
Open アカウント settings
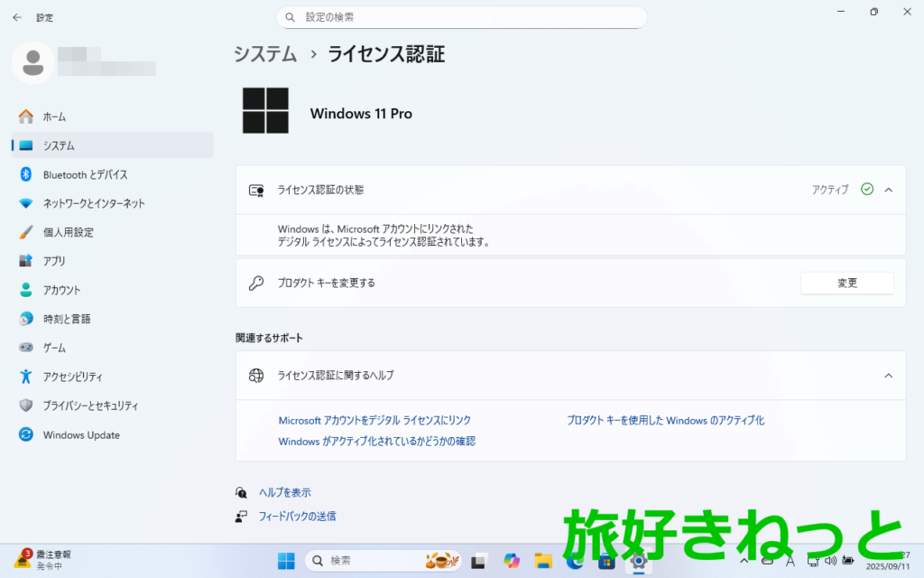click(113, 290)
